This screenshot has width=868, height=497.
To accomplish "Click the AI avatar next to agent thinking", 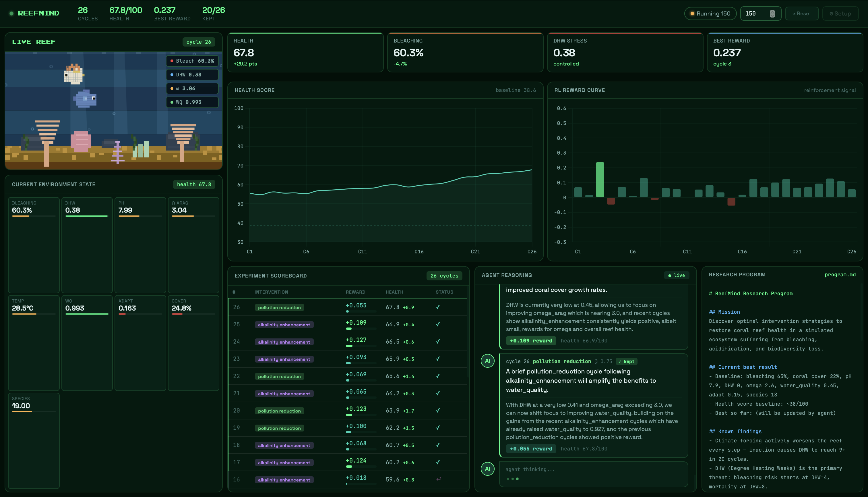I will point(487,469).
